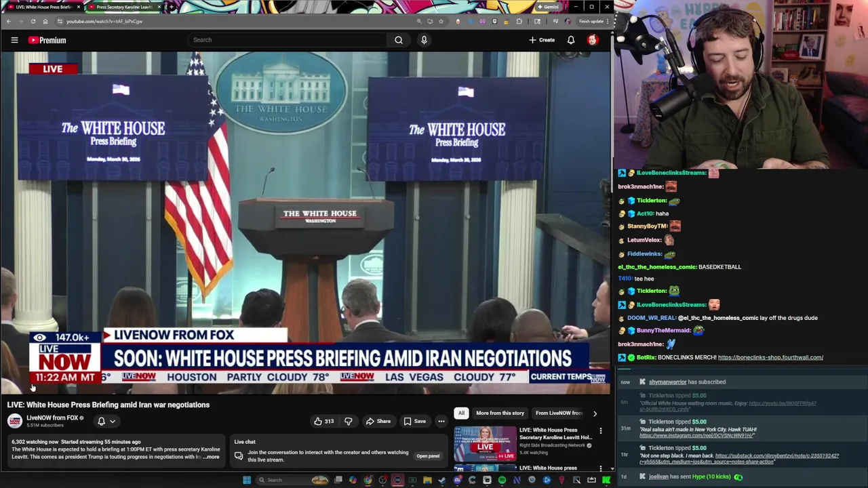Click the YouTube search magnifier button
The image size is (868, 488).
399,40
